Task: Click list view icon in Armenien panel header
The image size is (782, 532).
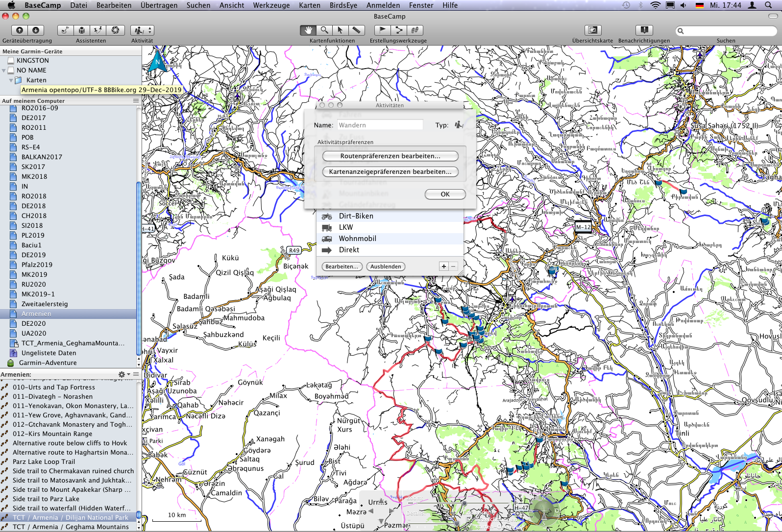Action: coord(136,374)
